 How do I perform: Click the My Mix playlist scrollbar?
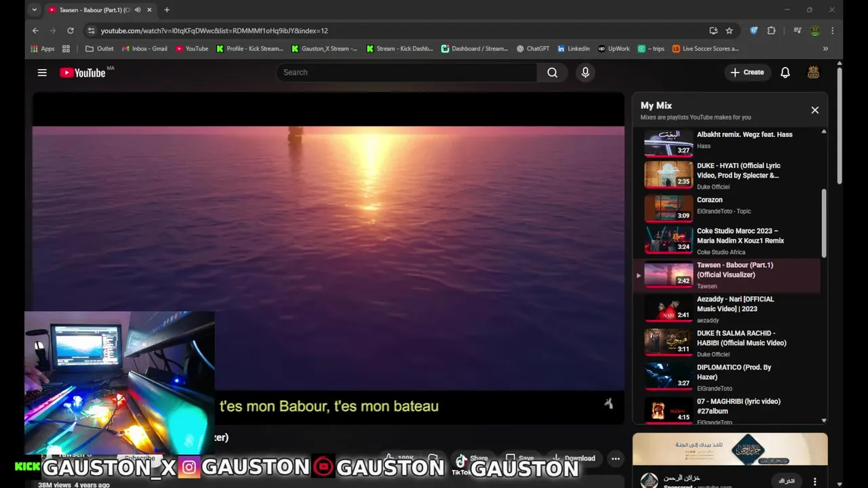[x=824, y=224]
